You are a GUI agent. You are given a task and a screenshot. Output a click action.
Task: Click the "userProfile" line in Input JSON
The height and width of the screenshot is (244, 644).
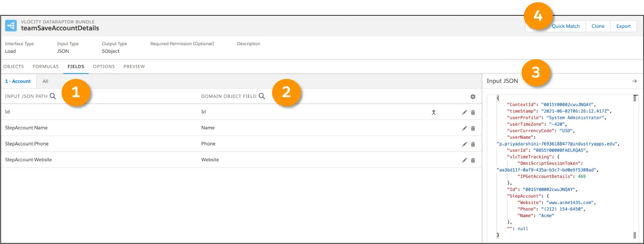(x=557, y=118)
